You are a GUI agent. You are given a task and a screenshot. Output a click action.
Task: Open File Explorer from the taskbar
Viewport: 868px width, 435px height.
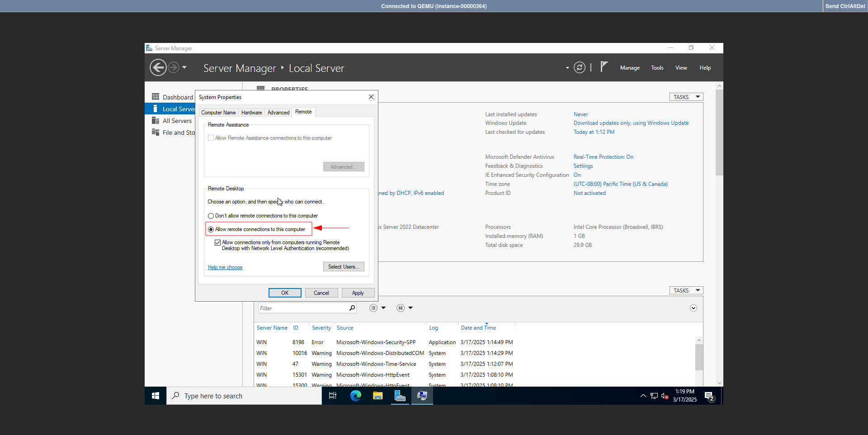378,396
